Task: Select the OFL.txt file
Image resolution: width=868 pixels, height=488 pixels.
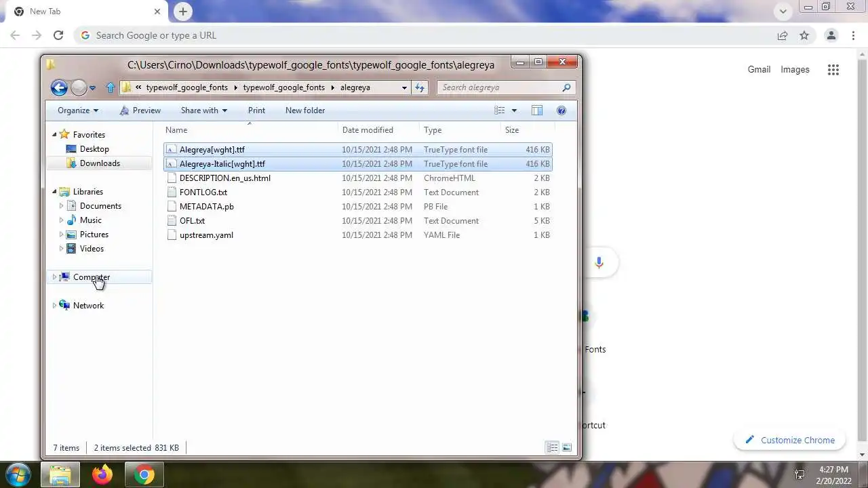Action: (x=358, y=221)
